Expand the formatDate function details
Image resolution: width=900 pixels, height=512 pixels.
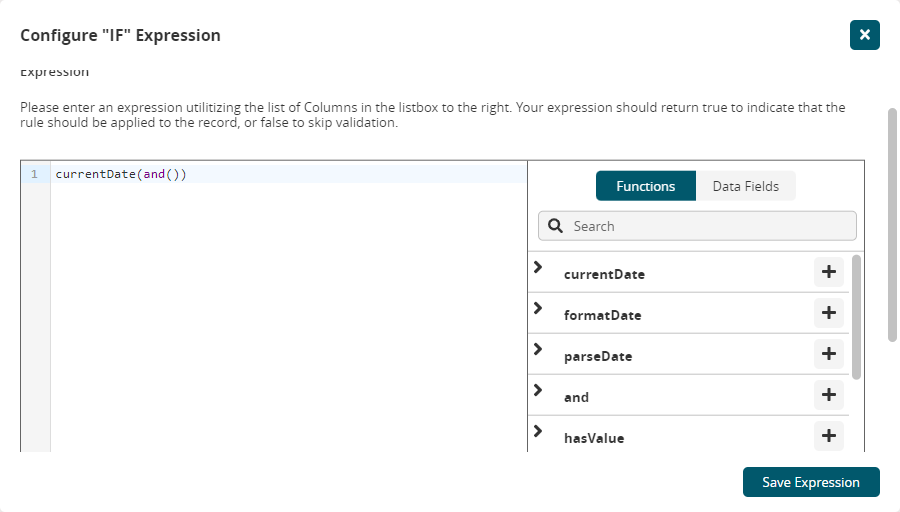tap(538, 309)
